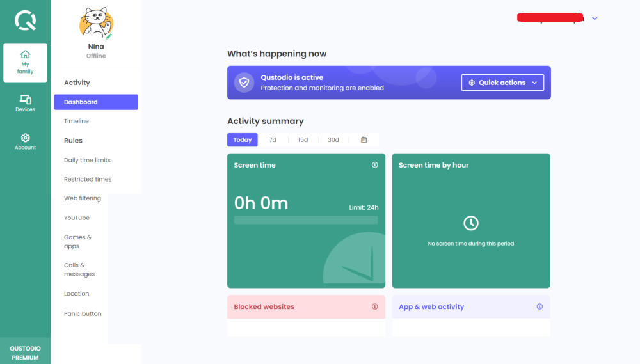Switch to the 15d range
This screenshot has width=640, height=364.
pyautogui.click(x=303, y=139)
